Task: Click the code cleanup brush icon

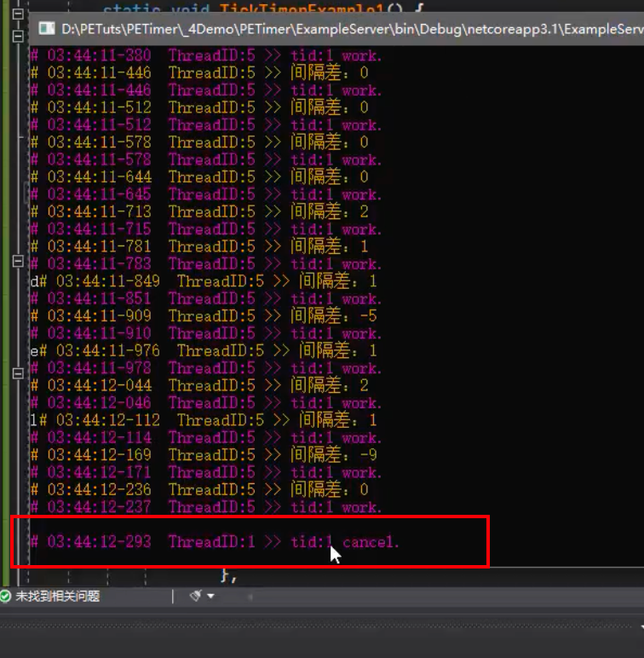Action: tap(195, 596)
